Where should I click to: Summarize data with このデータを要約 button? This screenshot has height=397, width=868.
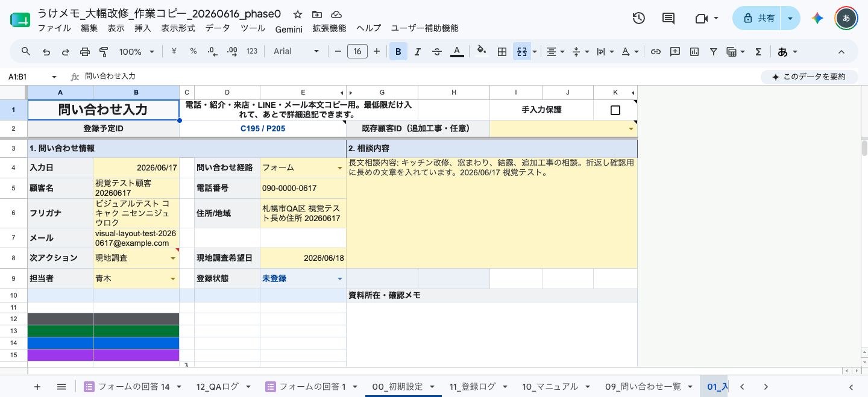(809, 77)
